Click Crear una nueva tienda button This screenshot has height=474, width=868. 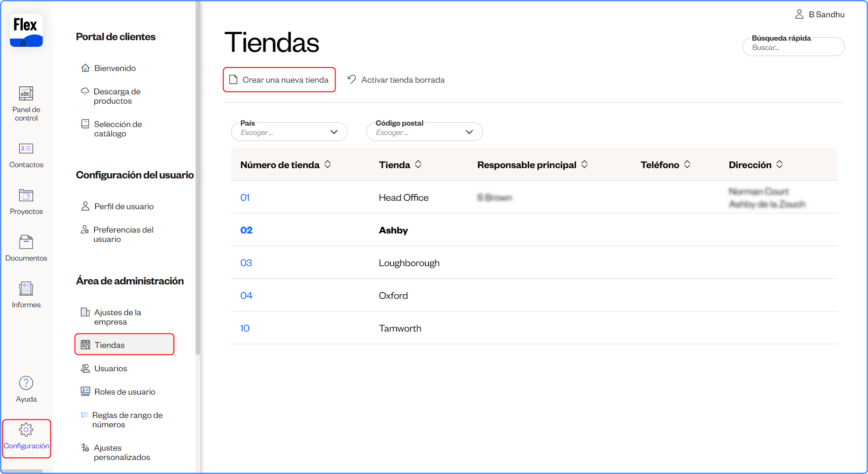(x=280, y=80)
